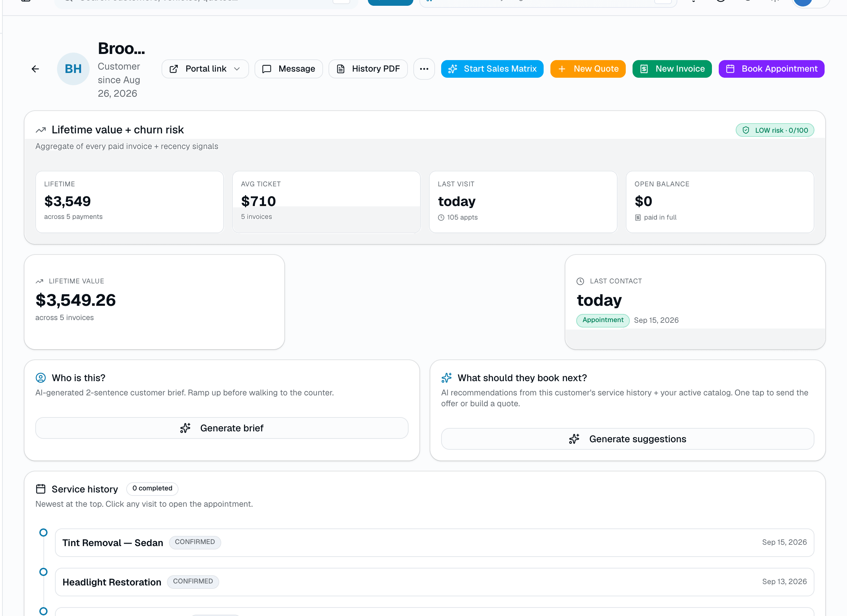Screen dimensions: 847x616
Task: Create a New Invoice
Action: pyautogui.click(x=672, y=69)
